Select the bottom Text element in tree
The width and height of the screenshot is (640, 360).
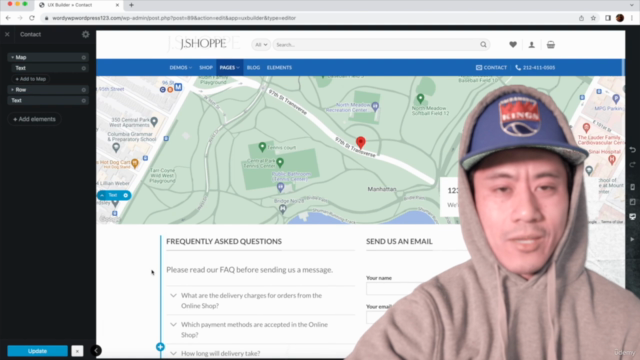(x=47, y=100)
